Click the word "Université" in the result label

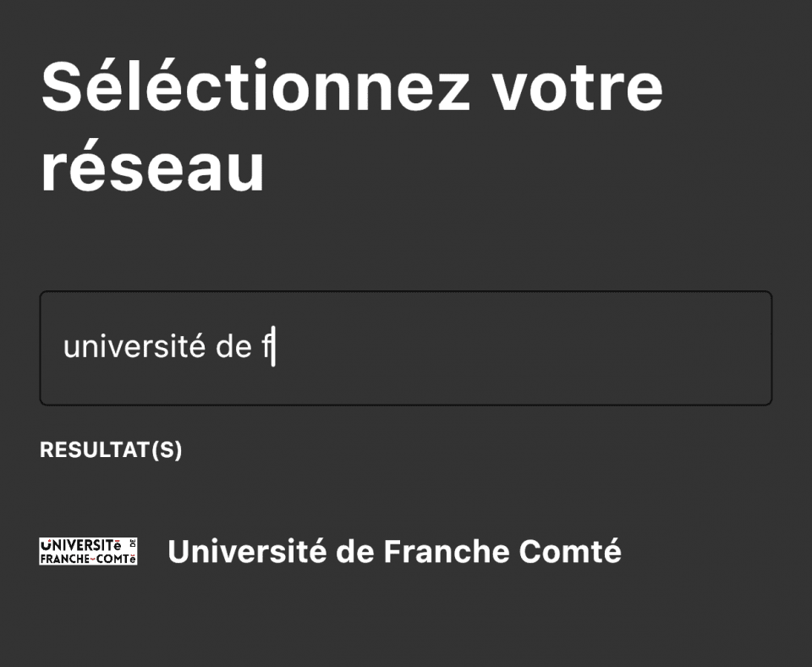tap(247, 552)
